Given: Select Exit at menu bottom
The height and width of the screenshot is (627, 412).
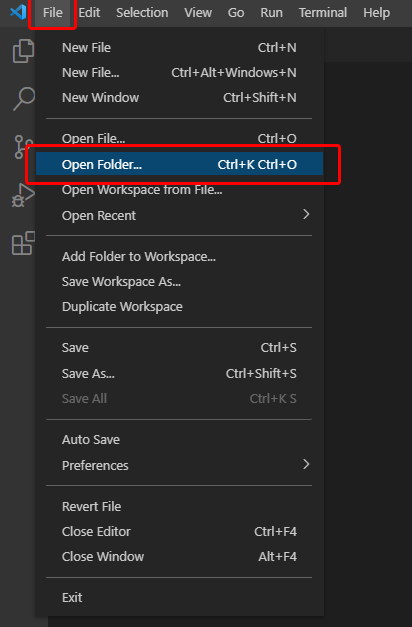Looking at the screenshot, I should coord(179,597).
